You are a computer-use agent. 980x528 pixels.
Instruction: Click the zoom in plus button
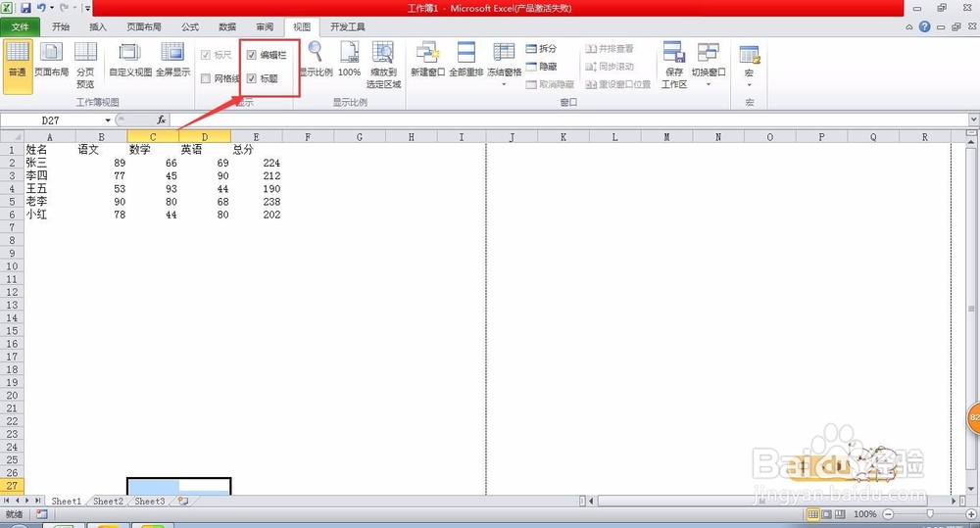pyautogui.click(x=971, y=514)
